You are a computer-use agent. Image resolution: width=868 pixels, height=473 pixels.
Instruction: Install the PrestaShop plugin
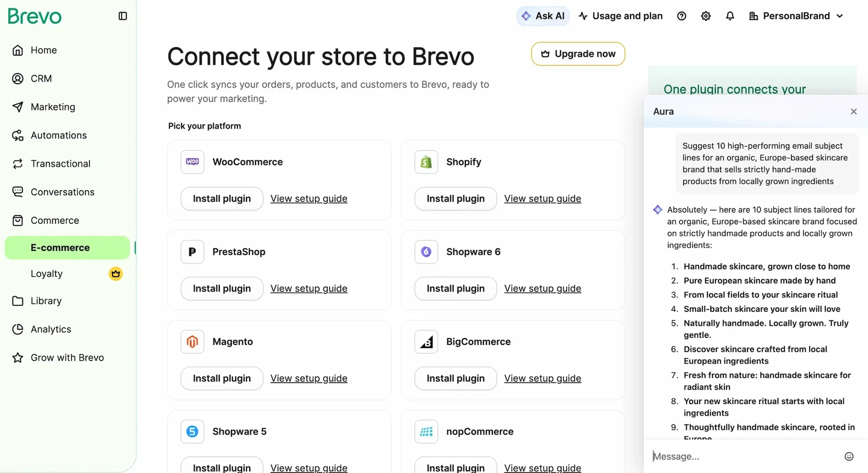[x=222, y=288]
